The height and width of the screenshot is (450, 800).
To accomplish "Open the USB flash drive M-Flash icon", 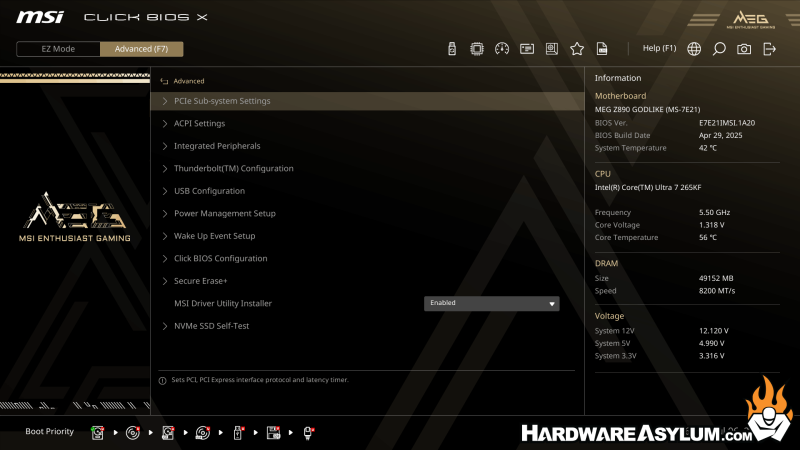I will 452,48.
